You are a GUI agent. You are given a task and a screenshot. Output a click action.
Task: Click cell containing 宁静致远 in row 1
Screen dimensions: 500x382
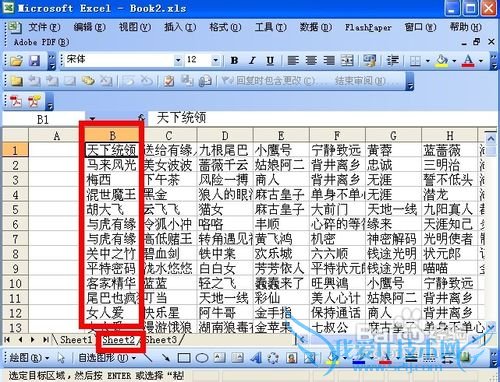pos(337,150)
